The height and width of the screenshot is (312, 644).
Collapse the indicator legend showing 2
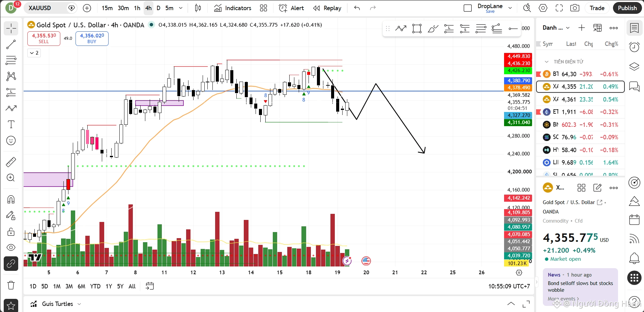pos(34,53)
